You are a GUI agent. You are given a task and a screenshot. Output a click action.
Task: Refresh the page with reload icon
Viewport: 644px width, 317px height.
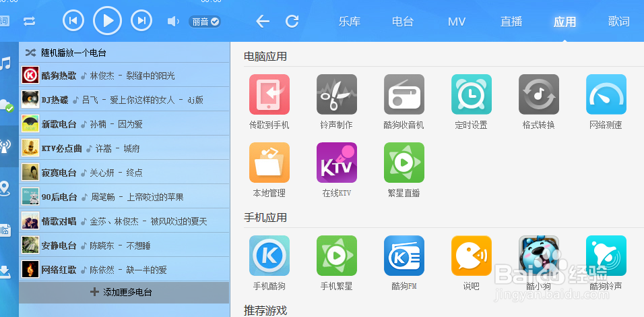tap(292, 22)
